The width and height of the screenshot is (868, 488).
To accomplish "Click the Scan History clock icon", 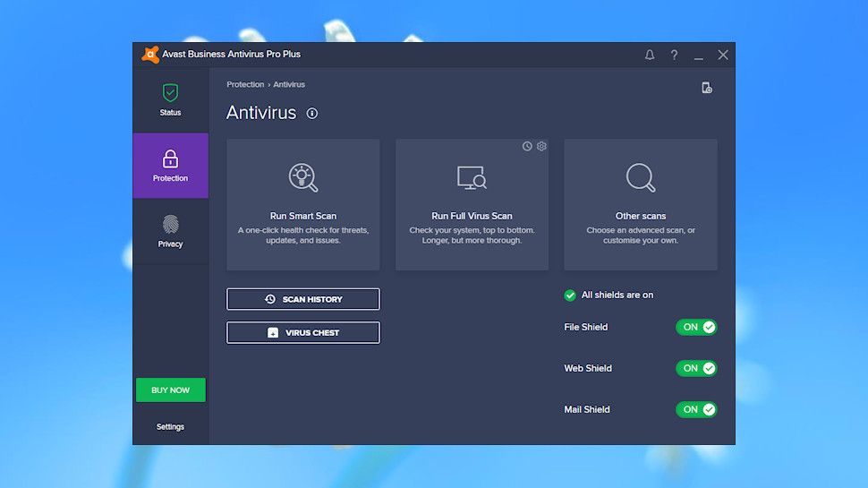I will (x=270, y=299).
